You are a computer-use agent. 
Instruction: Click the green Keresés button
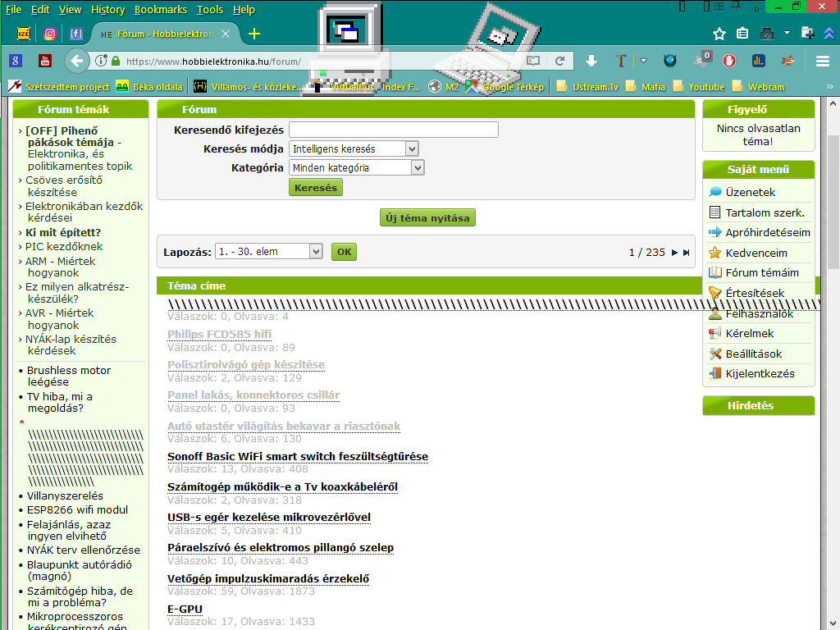click(316, 188)
